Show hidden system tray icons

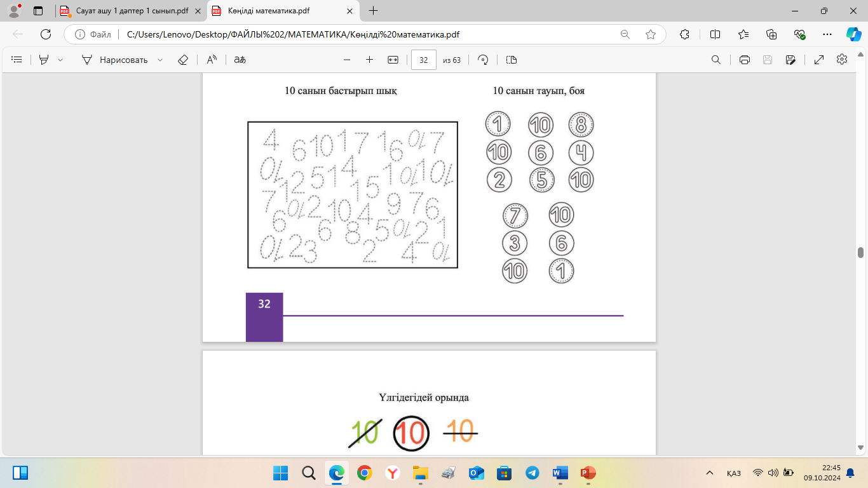(x=710, y=473)
